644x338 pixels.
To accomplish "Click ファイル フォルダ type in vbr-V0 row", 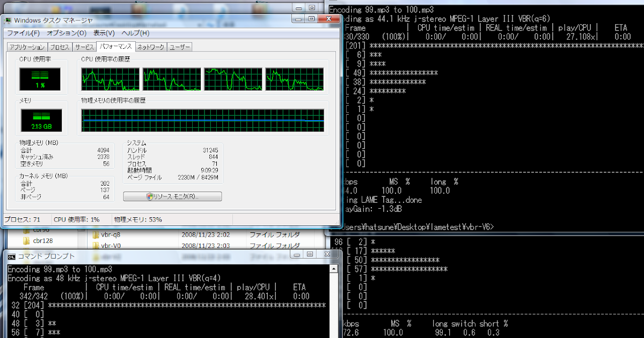I will (x=274, y=246).
